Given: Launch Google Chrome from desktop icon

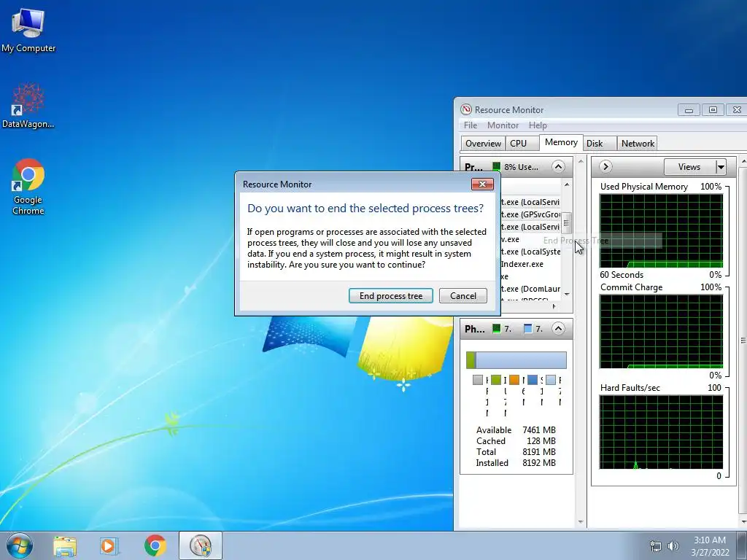Looking at the screenshot, I should pyautogui.click(x=28, y=187).
